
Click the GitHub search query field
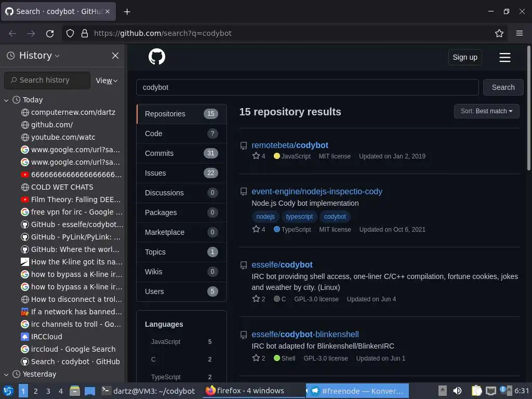(307, 87)
